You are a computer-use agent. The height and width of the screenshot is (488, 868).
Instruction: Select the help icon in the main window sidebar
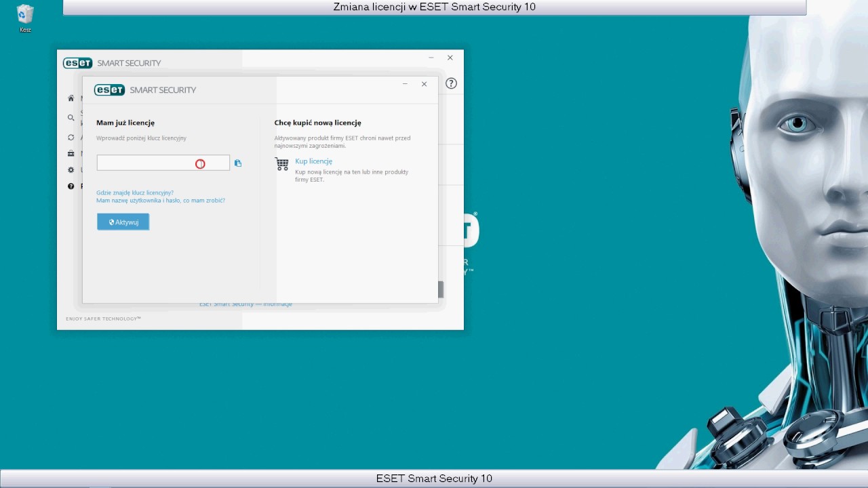pos(71,186)
